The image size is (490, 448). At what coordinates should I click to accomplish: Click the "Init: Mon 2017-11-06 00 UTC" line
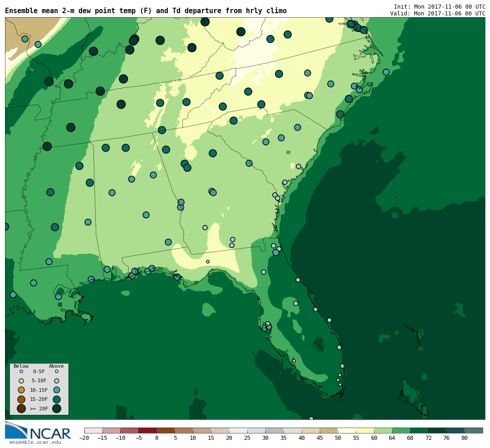439,6
